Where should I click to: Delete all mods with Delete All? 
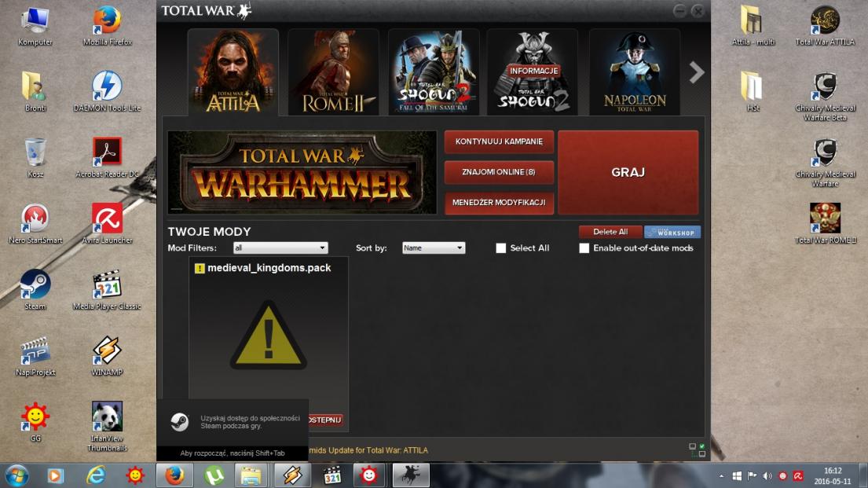[x=610, y=232]
